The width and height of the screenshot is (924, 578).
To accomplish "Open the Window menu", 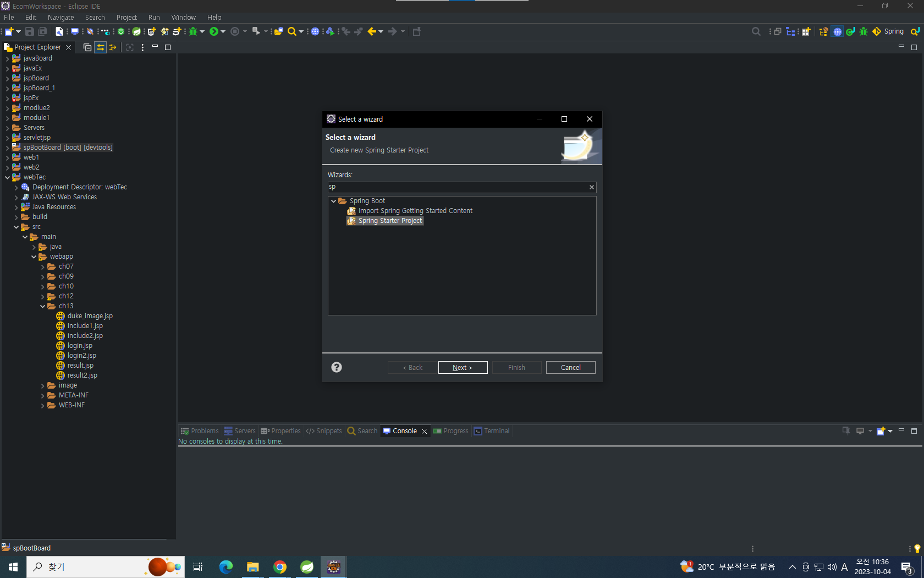I will (x=183, y=18).
